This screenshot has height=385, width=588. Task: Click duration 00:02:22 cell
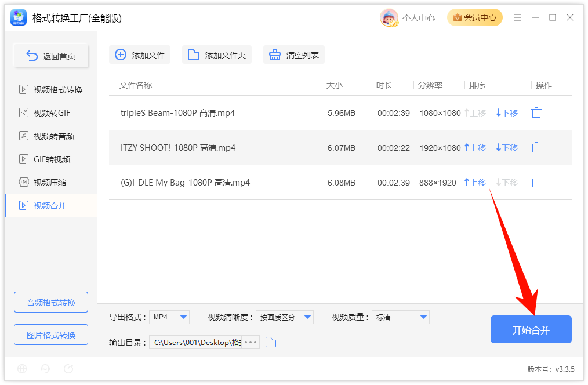[x=393, y=148]
